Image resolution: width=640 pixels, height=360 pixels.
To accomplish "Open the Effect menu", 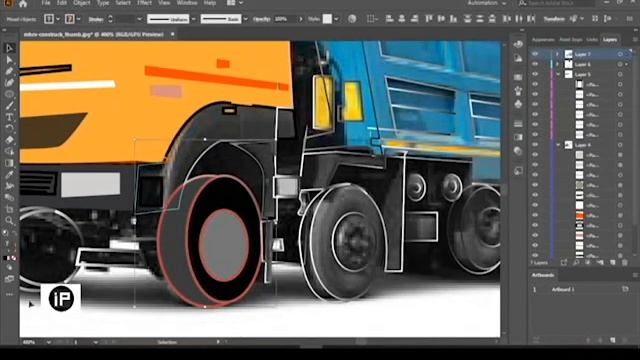I will (144, 3).
